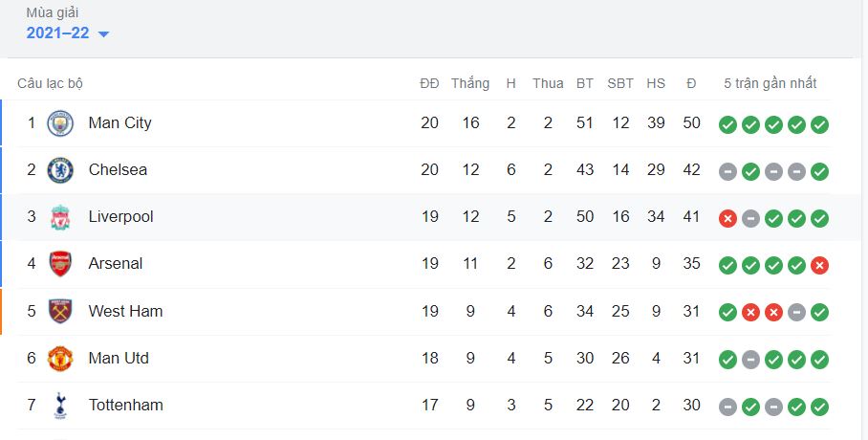This screenshot has height=440, width=868.
Task: Click the West Ham club crest
Action: pyautogui.click(x=60, y=311)
